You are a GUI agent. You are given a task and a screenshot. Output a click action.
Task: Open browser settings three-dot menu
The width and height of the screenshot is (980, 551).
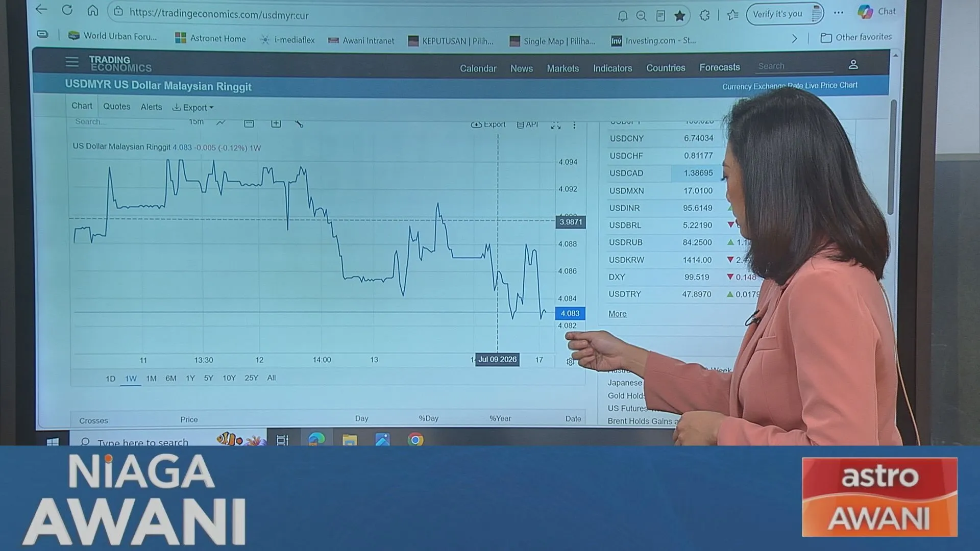tap(839, 13)
